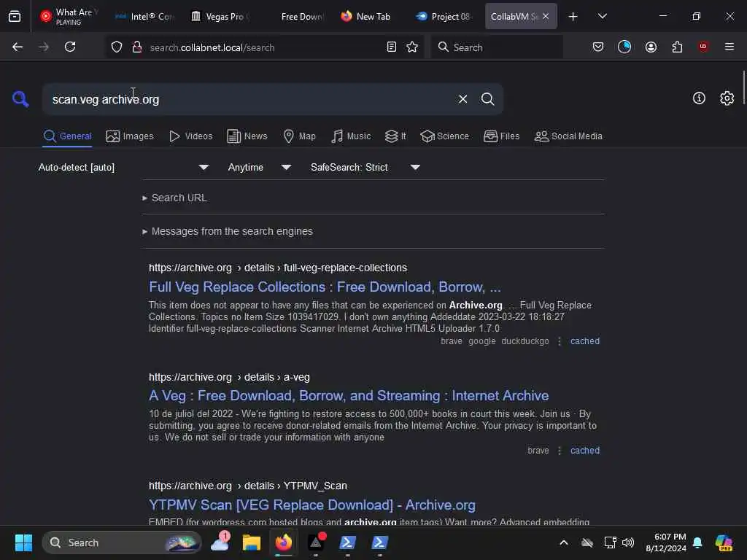Click the SearXNG logo magnifier
747x560 pixels.
[20, 99]
